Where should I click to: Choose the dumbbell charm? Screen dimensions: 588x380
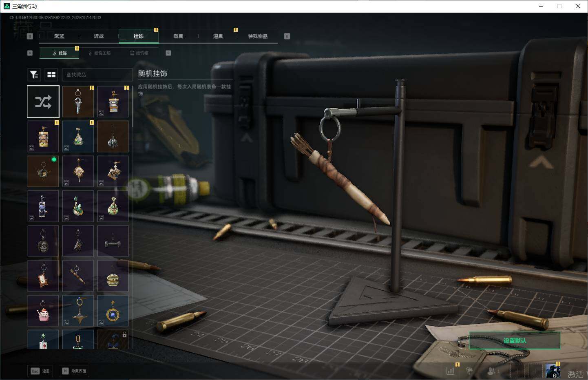tap(113, 241)
